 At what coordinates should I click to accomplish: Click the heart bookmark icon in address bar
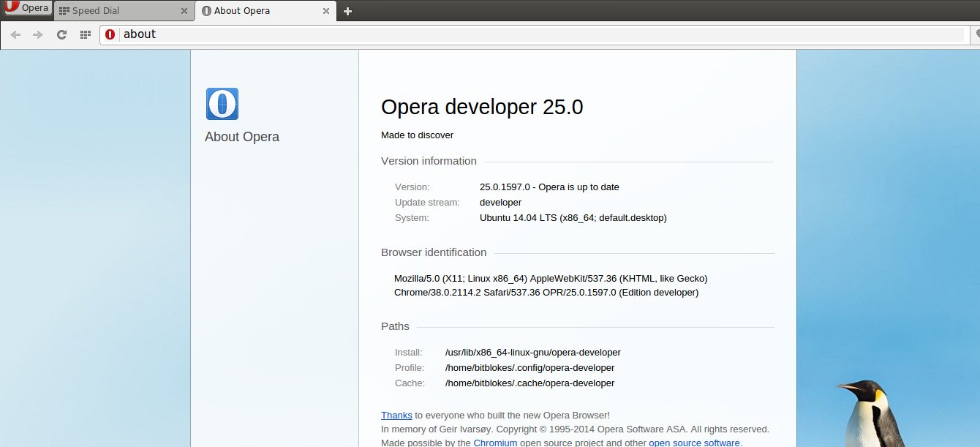pos(976,34)
